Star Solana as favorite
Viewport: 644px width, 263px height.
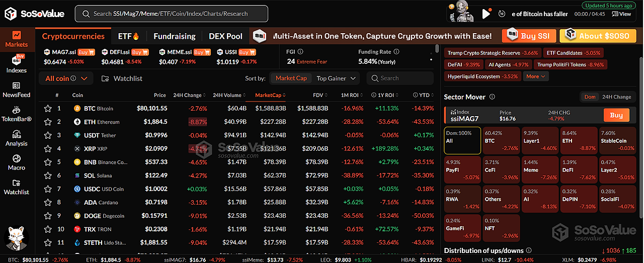coord(48,176)
